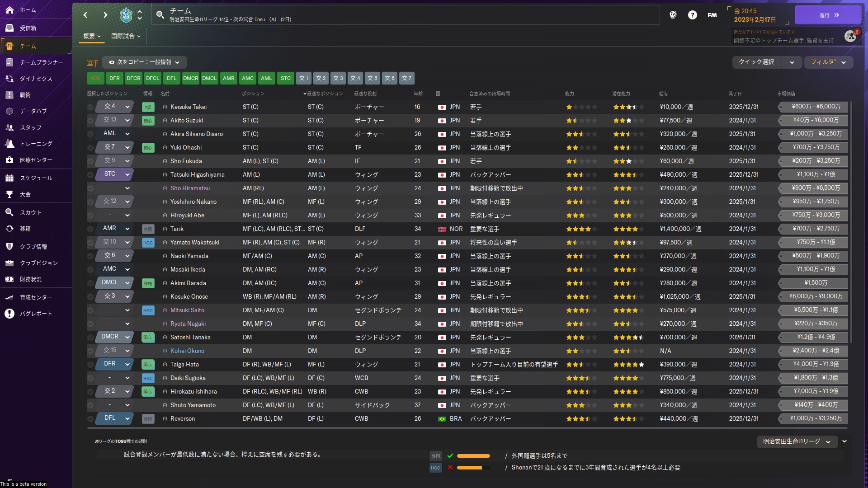Toggle selection circle for Reverson
868x488 pixels.
pos(90,419)
